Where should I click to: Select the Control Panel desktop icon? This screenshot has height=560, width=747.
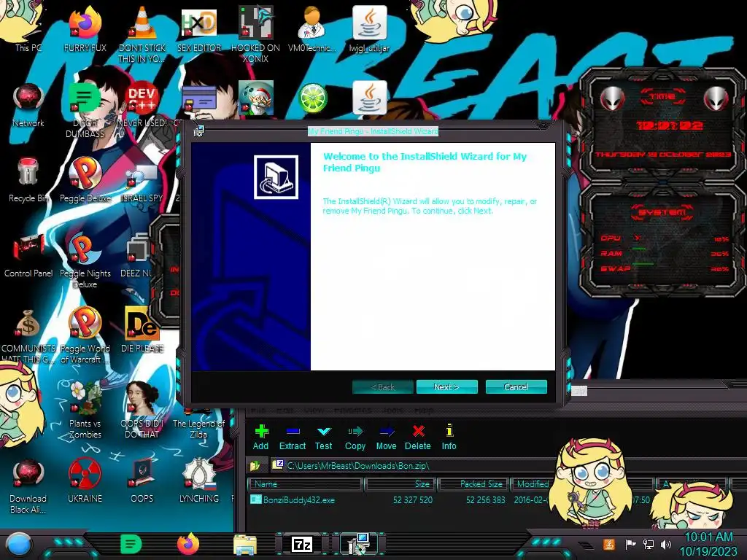click(x=28, y=255)
